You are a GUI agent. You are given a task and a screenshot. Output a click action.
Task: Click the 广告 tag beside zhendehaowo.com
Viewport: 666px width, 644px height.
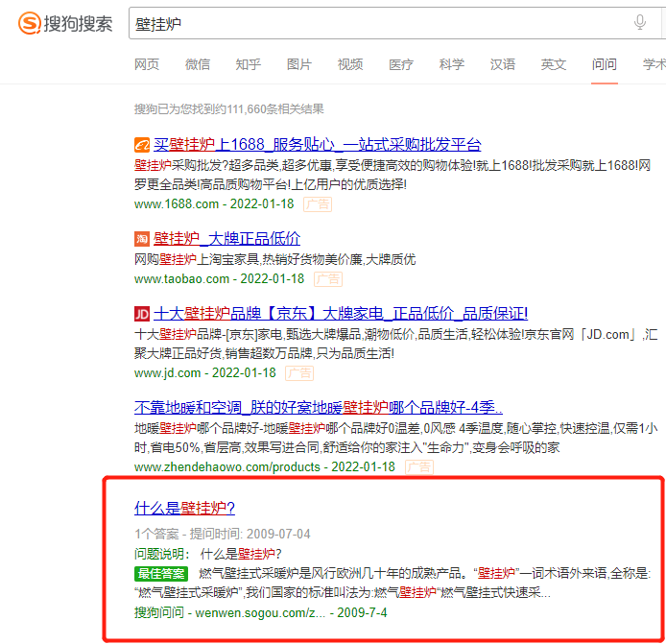click(x=419, y=467)
